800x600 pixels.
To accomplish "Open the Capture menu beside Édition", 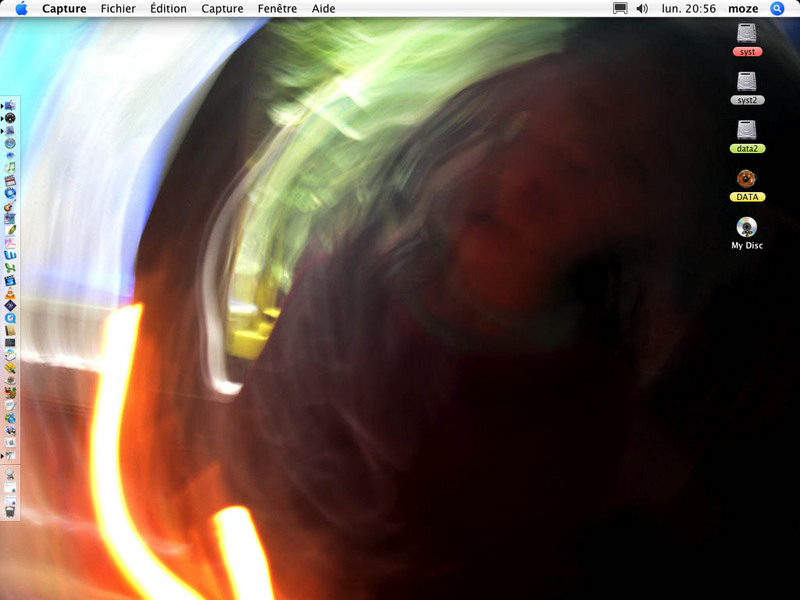I will 222,9.
